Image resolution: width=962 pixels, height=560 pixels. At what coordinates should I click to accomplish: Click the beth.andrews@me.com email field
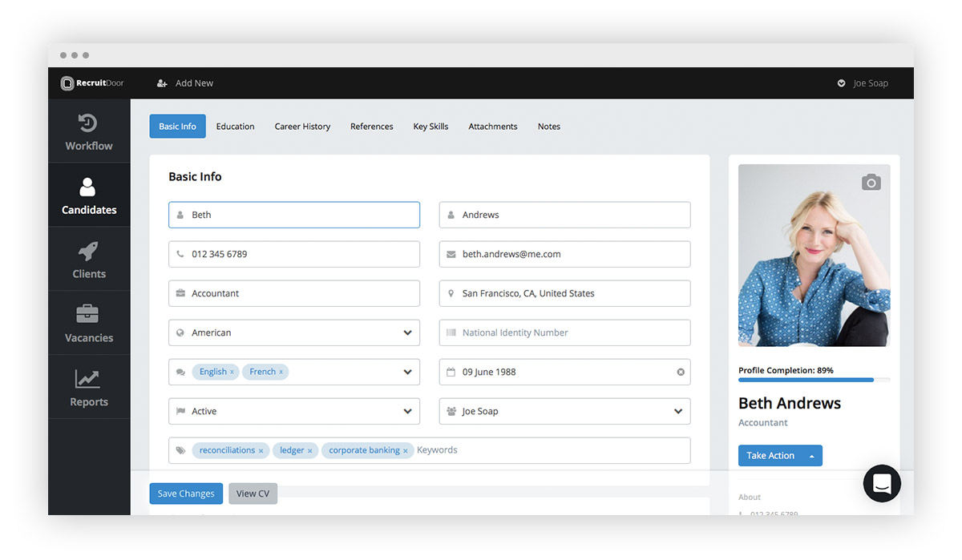565,254
